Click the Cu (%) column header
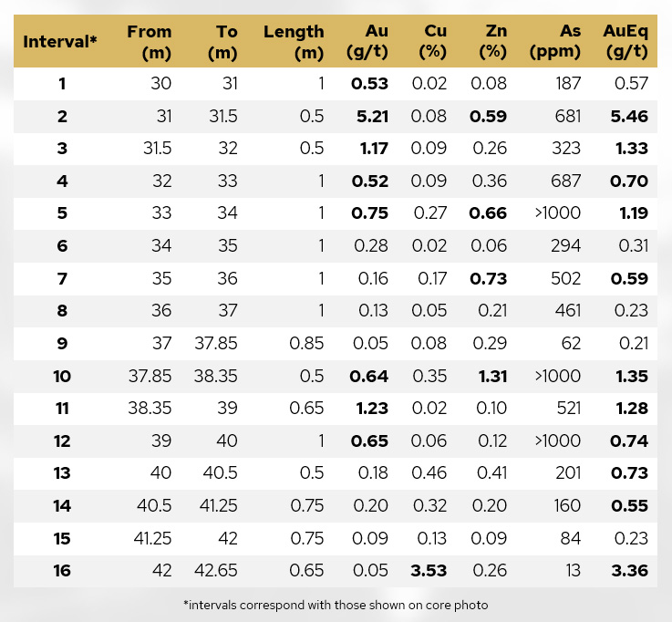The image size is (672, 622). [x=434, y=42]
